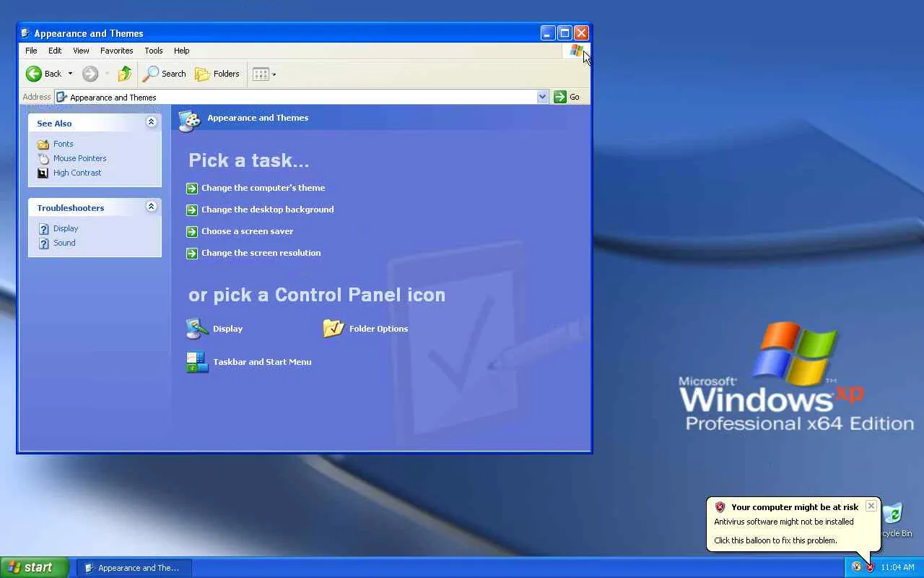Open the Taskbar and Start Menu icon
The height and width of the screenshot is (578, 924).
tap(197, 362)
